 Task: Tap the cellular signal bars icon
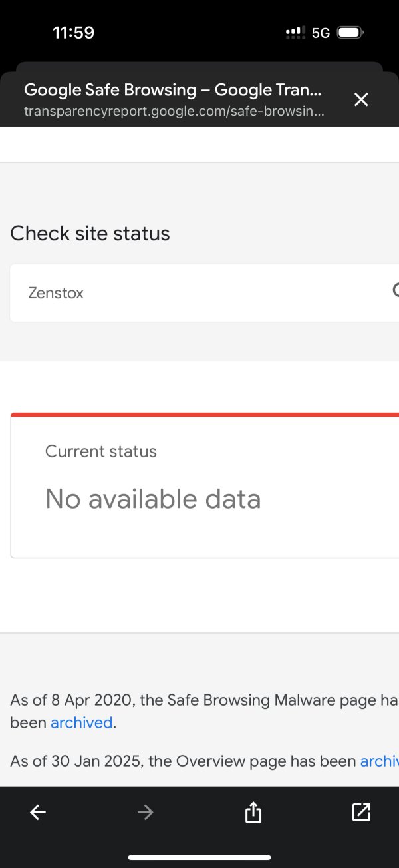click(295, 33)
